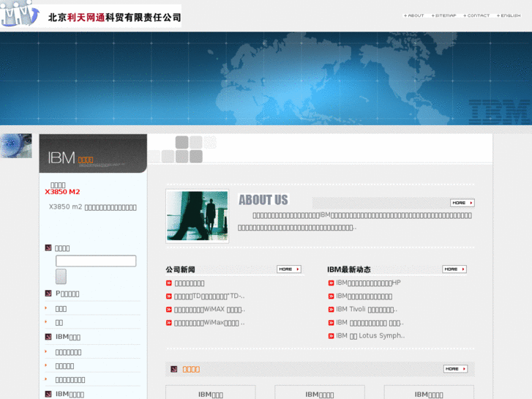
Task: Click the first sub-item under the P heading
Action: tap(61, 309)
